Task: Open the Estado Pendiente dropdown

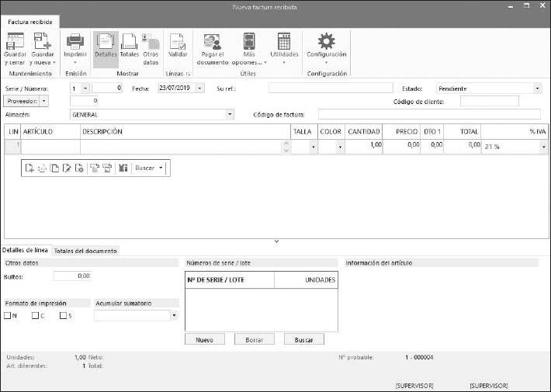Action: click(537, 88)
